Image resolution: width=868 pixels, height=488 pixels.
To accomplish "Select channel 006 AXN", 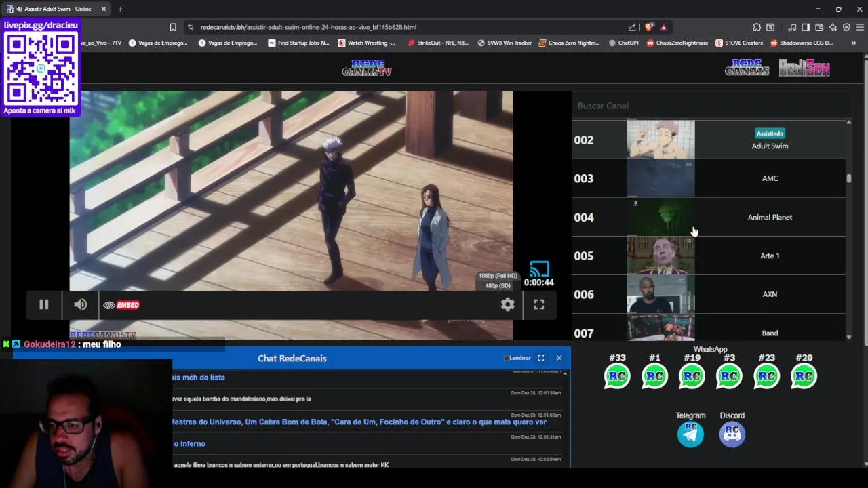I will [x=709, y=294].
